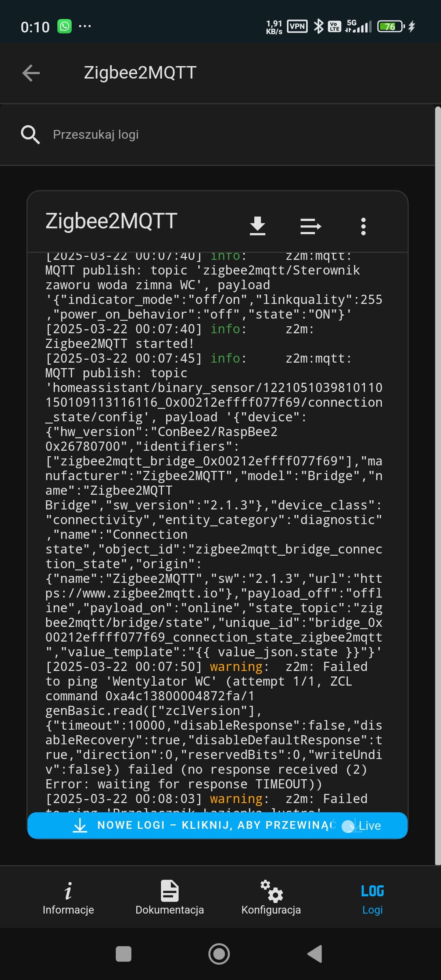
Task: Open the Konfiguracja tab
Action: (x=271, y=898)
